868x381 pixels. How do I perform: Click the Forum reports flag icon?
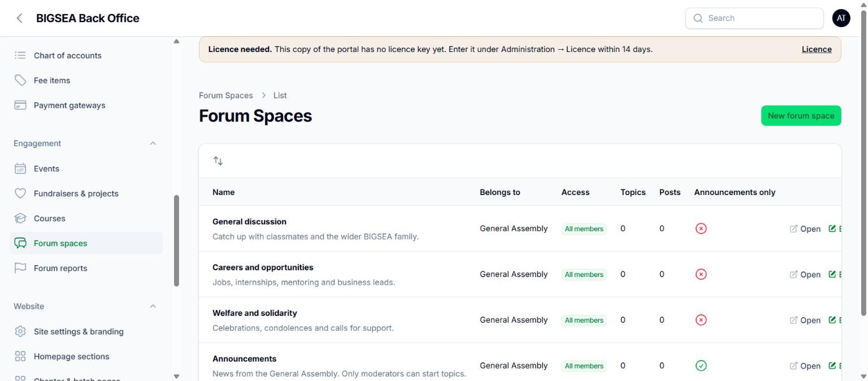click(20, 268)
